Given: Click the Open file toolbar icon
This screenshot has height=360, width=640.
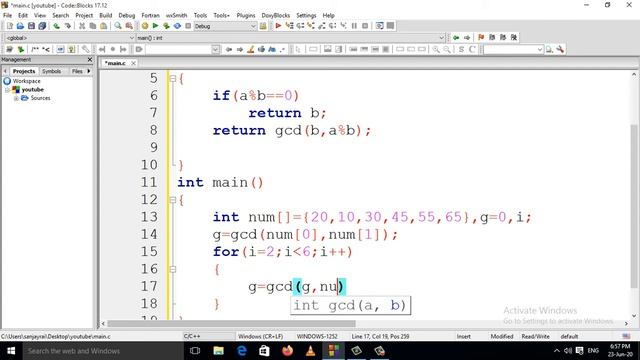Looking at the screenshot, I should pos(20,26).
